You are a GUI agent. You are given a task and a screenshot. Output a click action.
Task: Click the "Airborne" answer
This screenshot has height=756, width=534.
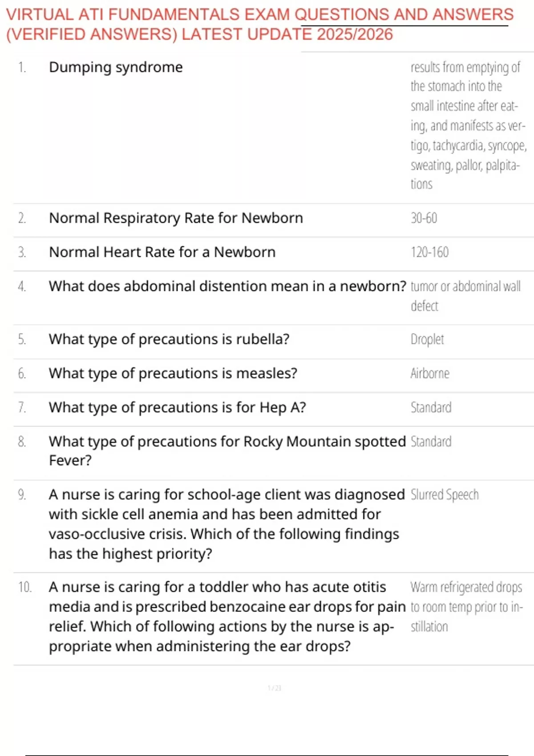coord(430,373)
